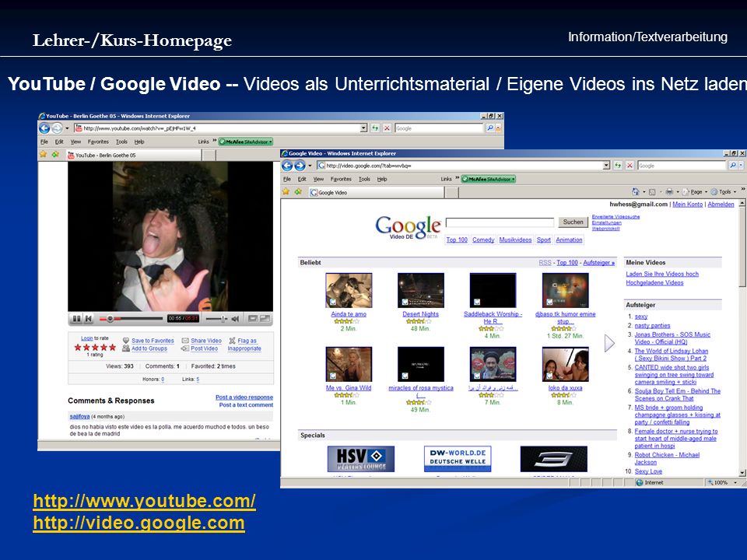Click McAfee SiteAdvisor button in Google Video window
The height and width of the screenshot is (560, 747).
coord(488,179)
